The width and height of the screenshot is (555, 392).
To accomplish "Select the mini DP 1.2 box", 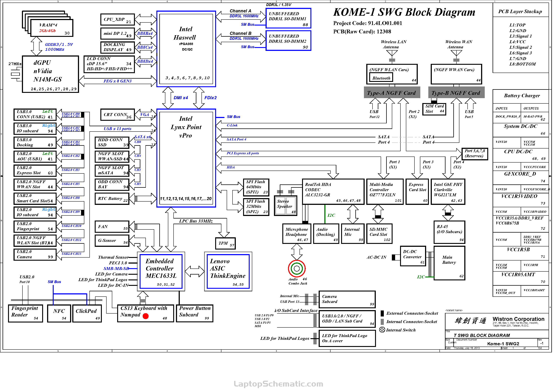I will pos(118,34).
